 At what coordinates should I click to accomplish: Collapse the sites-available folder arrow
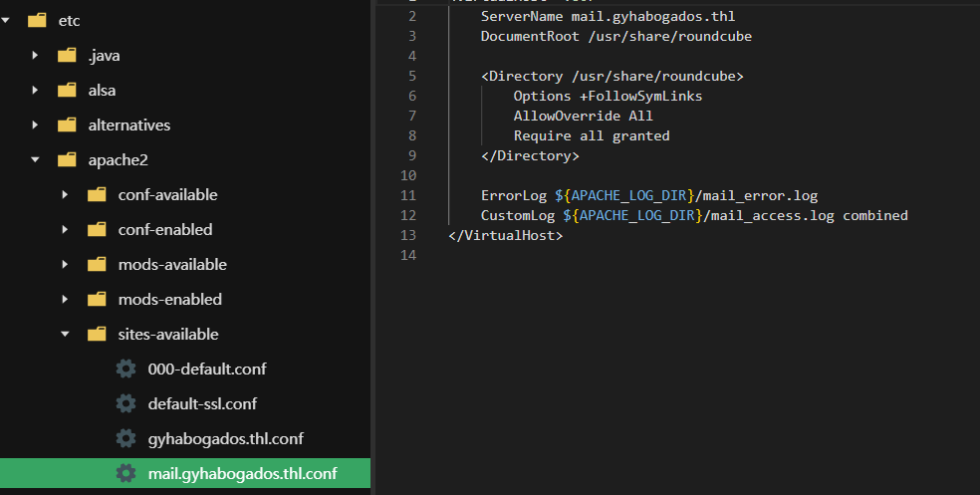tap(66, 335)
